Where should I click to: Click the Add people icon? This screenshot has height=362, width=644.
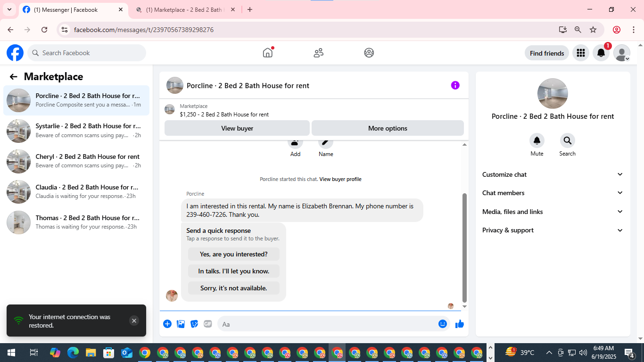[295, 142]
